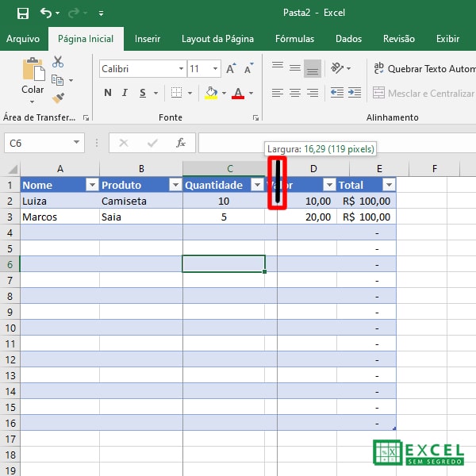Click the increase font size icon
Viewport: 476px width, 476px height.
(230, 69)
